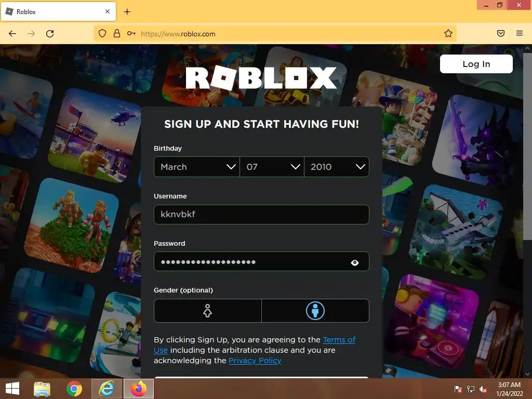
Task: Open File Explorer from taskbar
Action: click(x=42, y=389)
